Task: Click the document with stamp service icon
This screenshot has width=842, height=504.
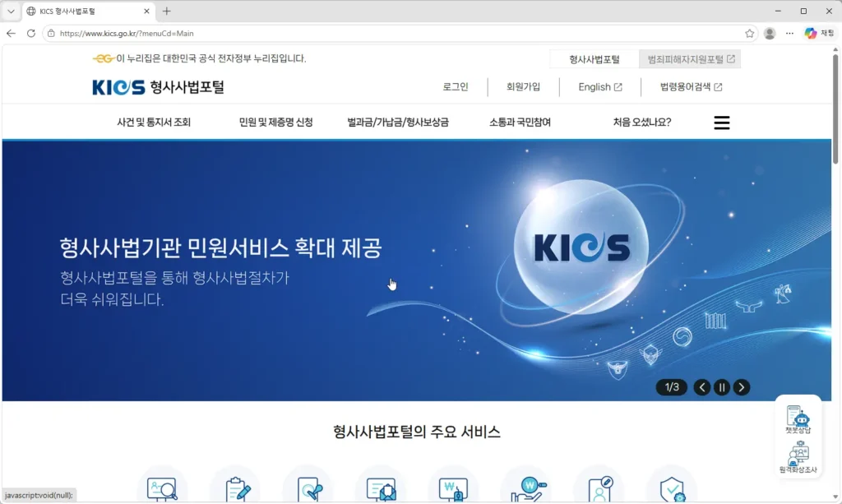Action: click(310, 488)
